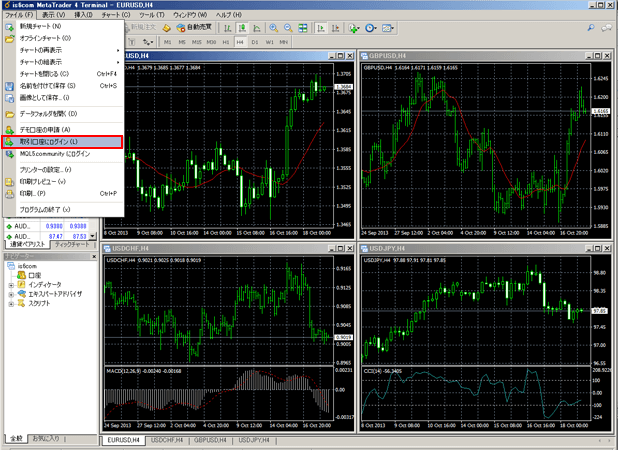The image size is (618, 450).
Task: Open the 表示 (V) menu
Action: tap(54, 15)
